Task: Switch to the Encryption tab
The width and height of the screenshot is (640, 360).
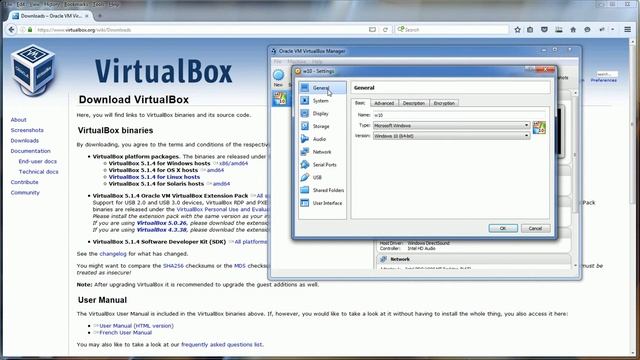Action: point(444,103)
